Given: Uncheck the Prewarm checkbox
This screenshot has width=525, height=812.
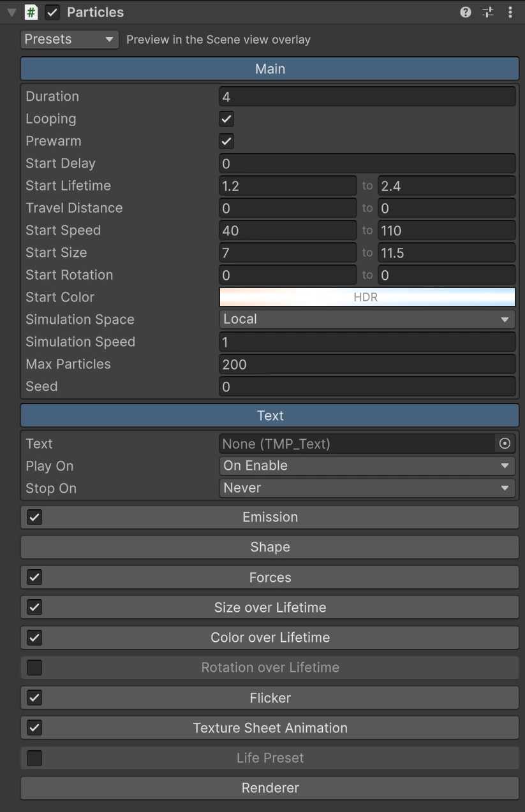Looking at the screenshot, I should 226,141.
